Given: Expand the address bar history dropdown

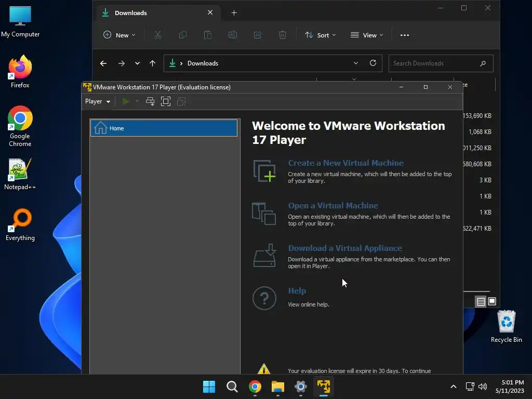Looking at the screenshot, I should (355, 63).
